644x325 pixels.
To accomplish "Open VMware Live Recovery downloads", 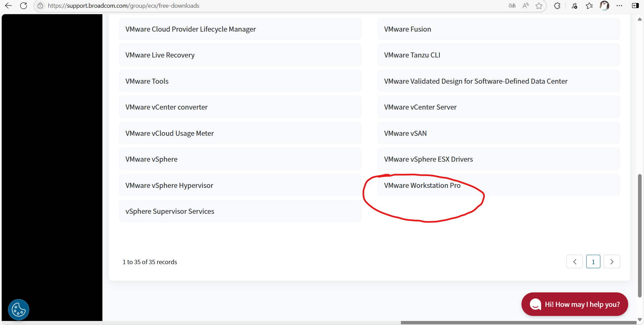I will (240, 55).
